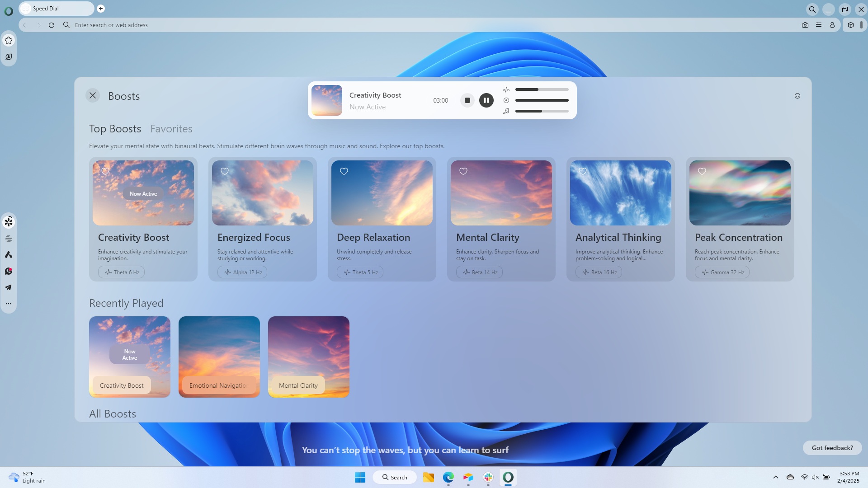
Task: Click the Beta 14 Hz frequency chip
Action: (480, 272)
